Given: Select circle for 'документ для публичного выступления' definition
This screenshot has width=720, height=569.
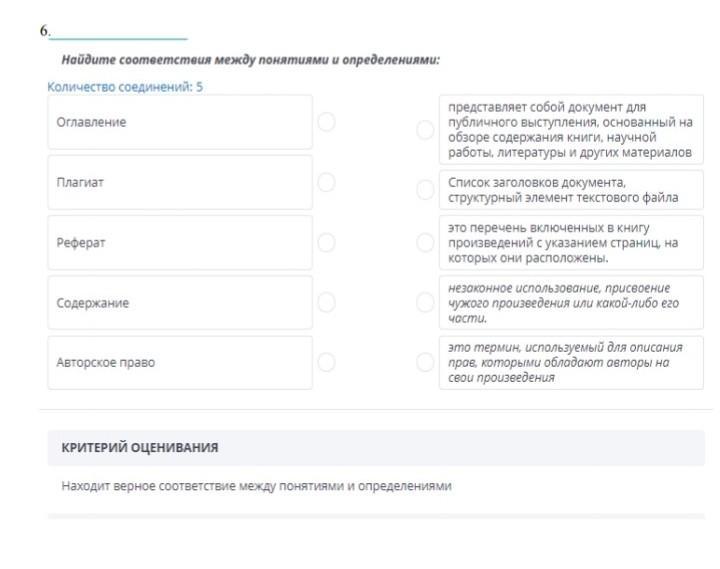Looking at the screenshot, I should 425,130.
